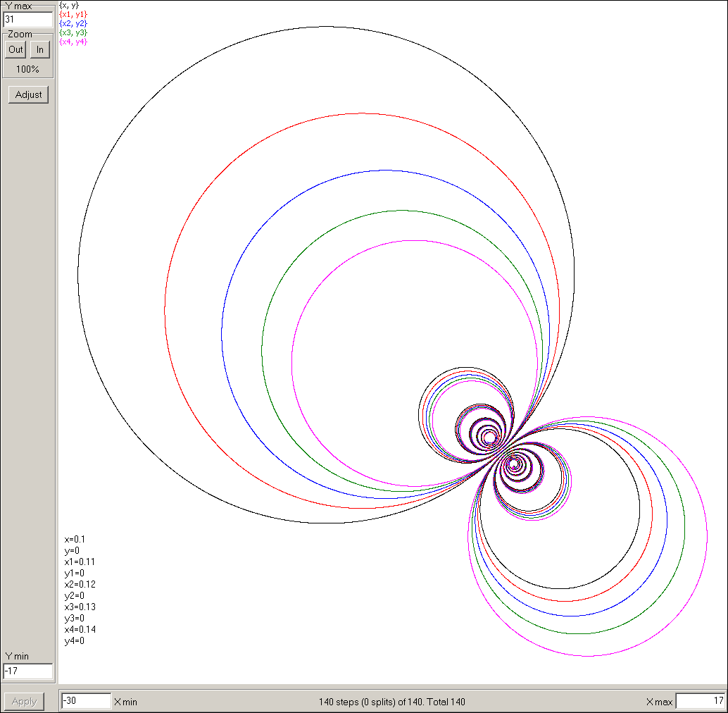The image size is (728, 713).
Task: Click the Zoom Out button
Action: 15,50
